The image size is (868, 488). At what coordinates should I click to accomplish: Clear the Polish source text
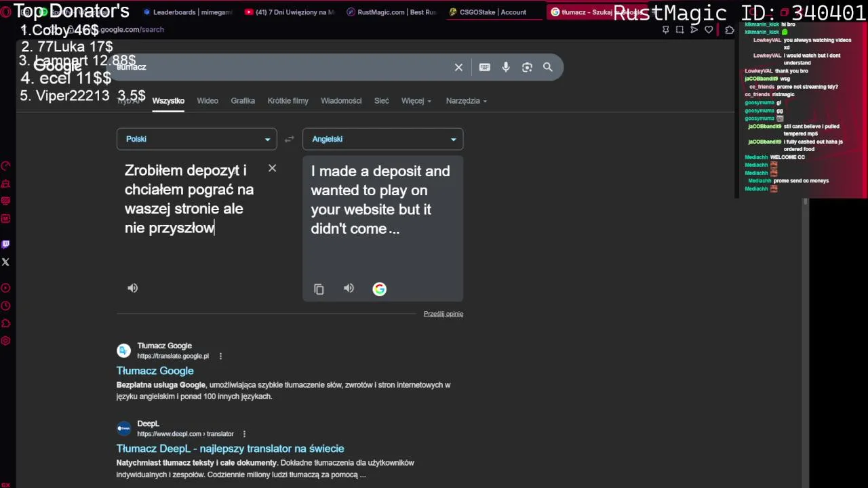(x=272, y=168)
